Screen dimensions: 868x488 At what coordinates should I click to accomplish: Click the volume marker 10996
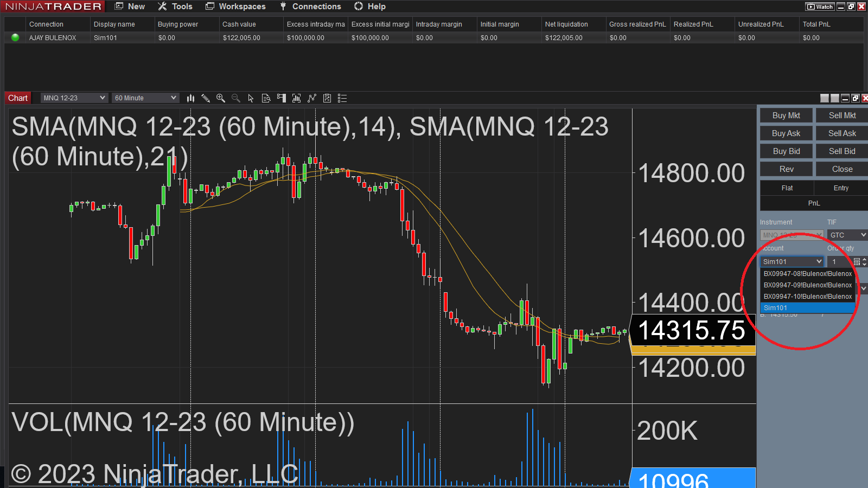point(693,478)
